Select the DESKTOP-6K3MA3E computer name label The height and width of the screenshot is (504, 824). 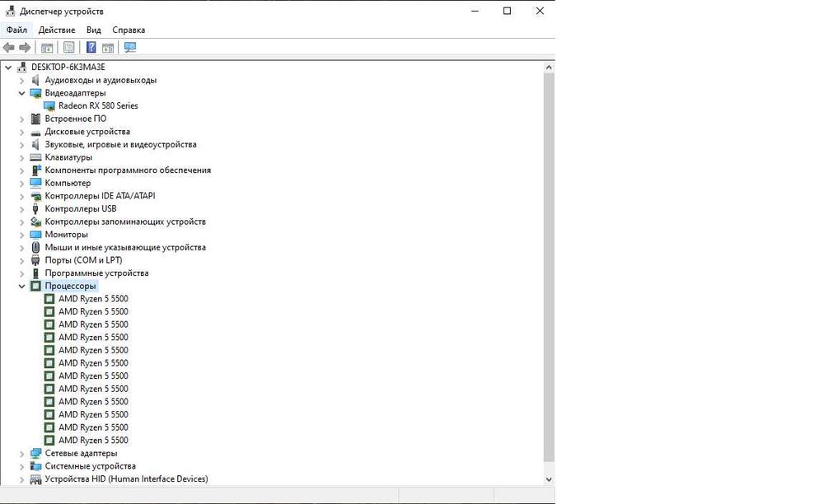coord(68,68)
